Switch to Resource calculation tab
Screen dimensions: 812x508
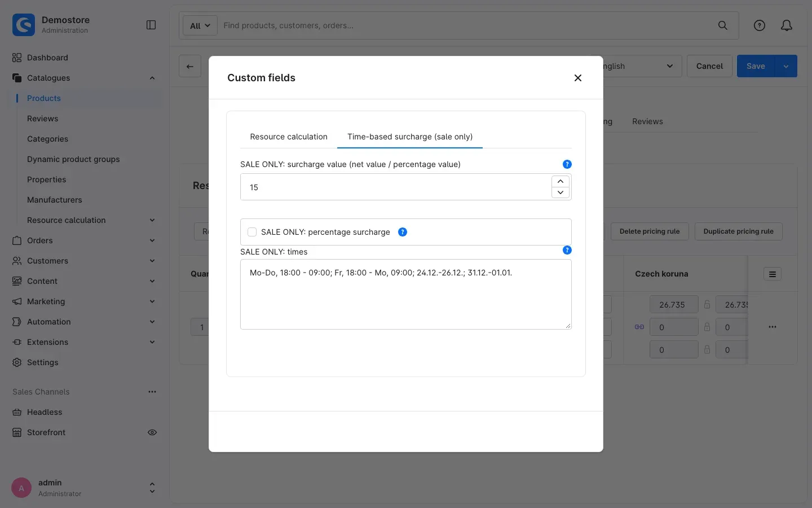[x=289, y=137]
